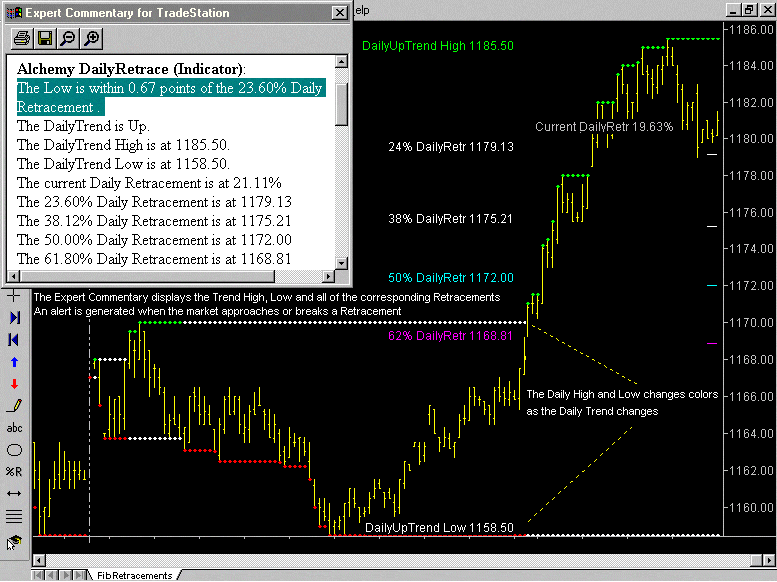Image resolution: width=777 pixels, height=582 pixels.
Task: Activate the Expert Commentary graduation cap tool
Action: pos(14,542)
